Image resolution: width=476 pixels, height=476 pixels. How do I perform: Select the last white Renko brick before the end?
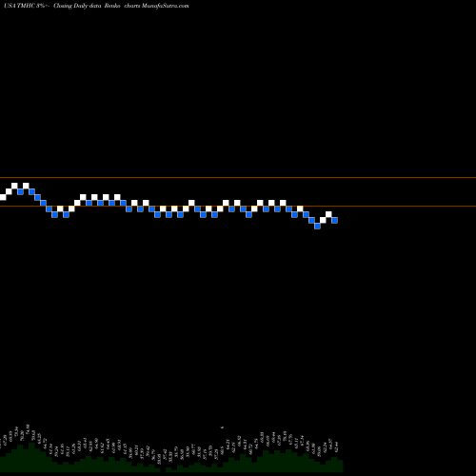point(328,214)
